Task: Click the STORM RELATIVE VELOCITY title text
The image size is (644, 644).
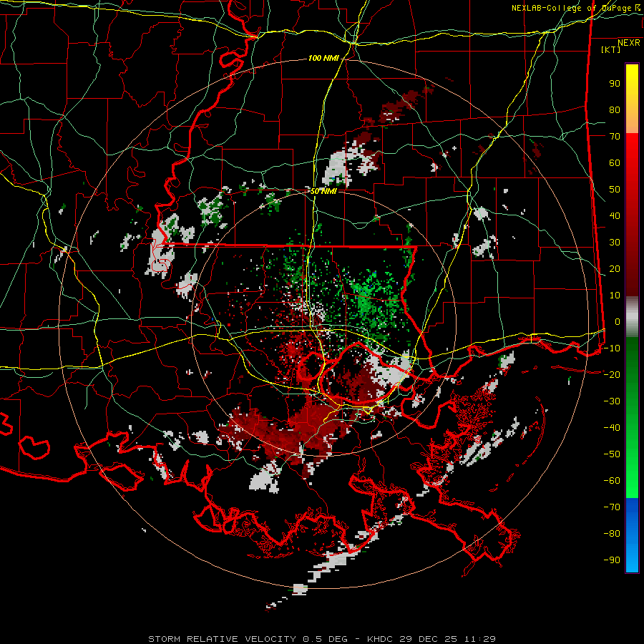Action: (222, 639)
